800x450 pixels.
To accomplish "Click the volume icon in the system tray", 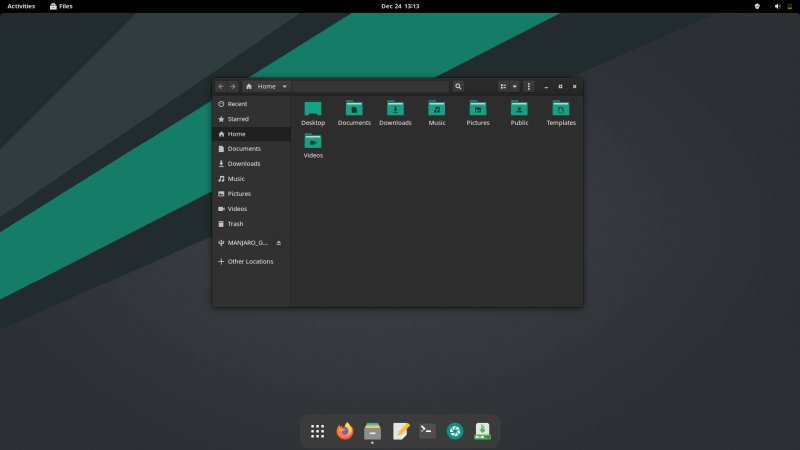I will click(777, 6).
